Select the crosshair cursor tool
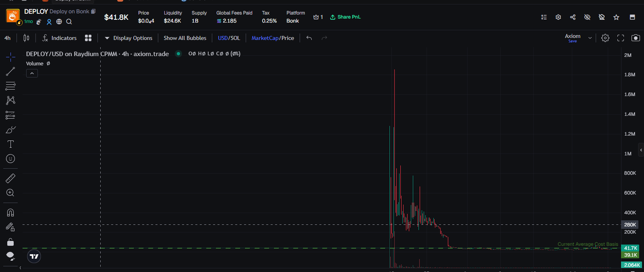 pyautogui.click(x=10, y=56)
